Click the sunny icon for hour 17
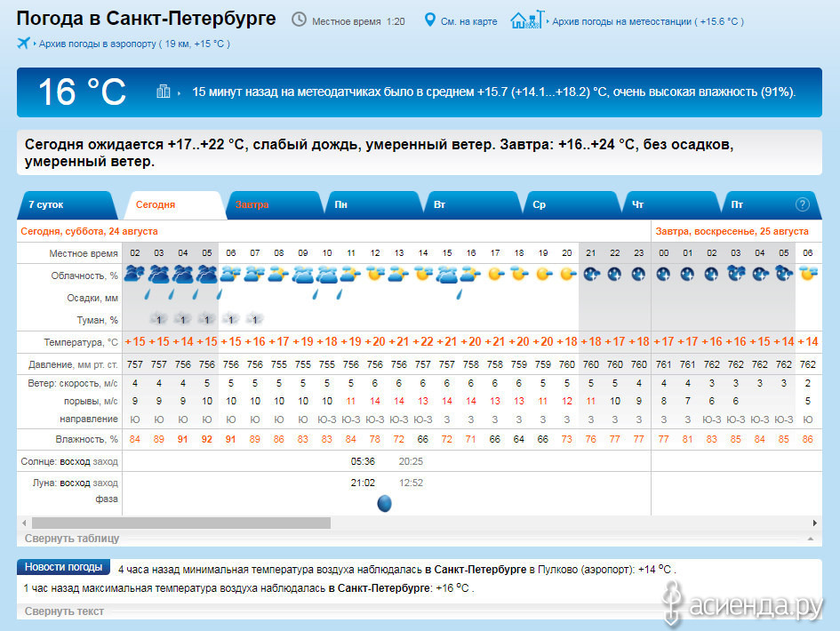 (495, 275)
